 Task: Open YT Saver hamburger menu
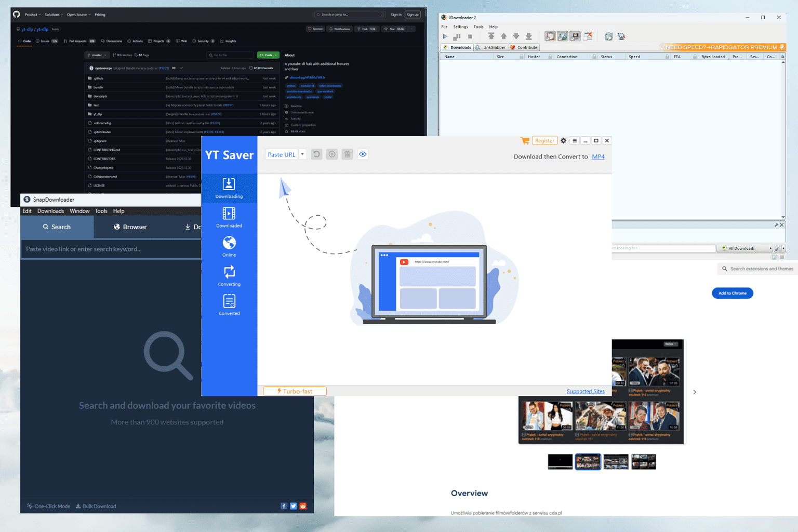point(575,141)
